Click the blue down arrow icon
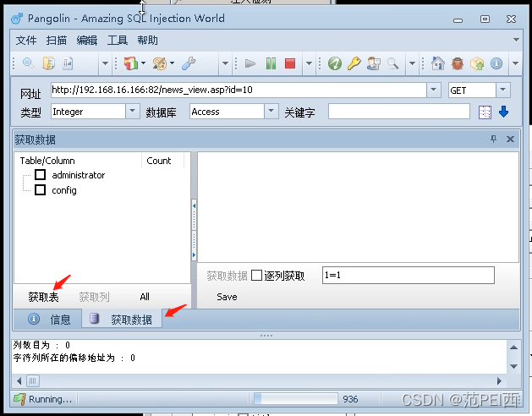This screenshot has width=532, height=416. coord(503,112)
